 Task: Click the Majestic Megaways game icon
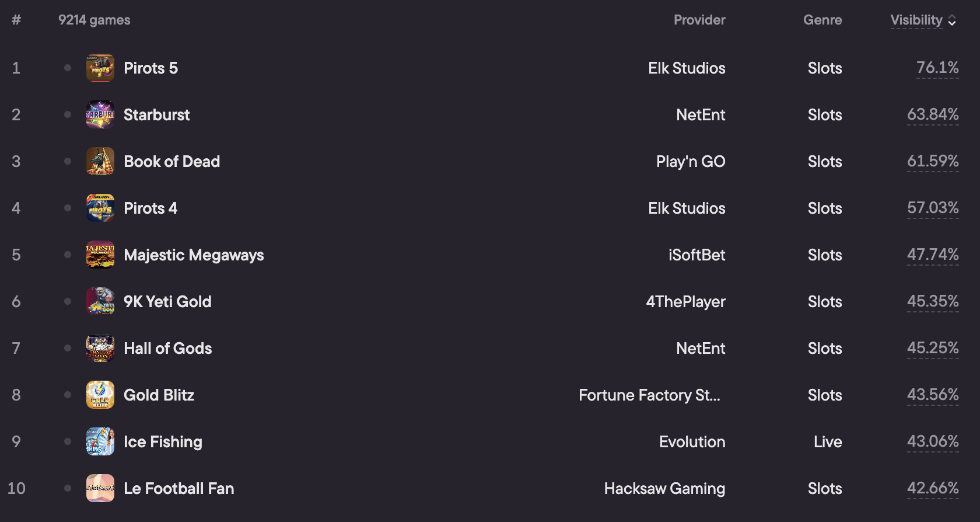tap(100, 255)
